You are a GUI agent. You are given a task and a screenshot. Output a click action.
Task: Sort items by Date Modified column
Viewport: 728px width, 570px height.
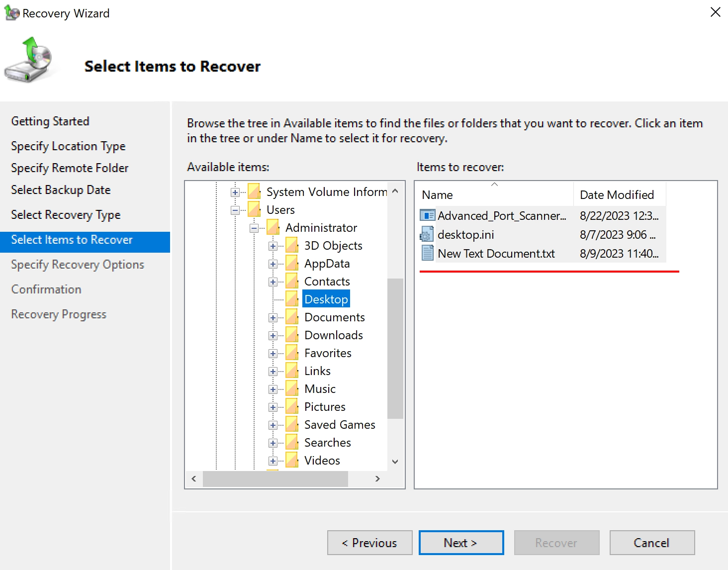617,195
